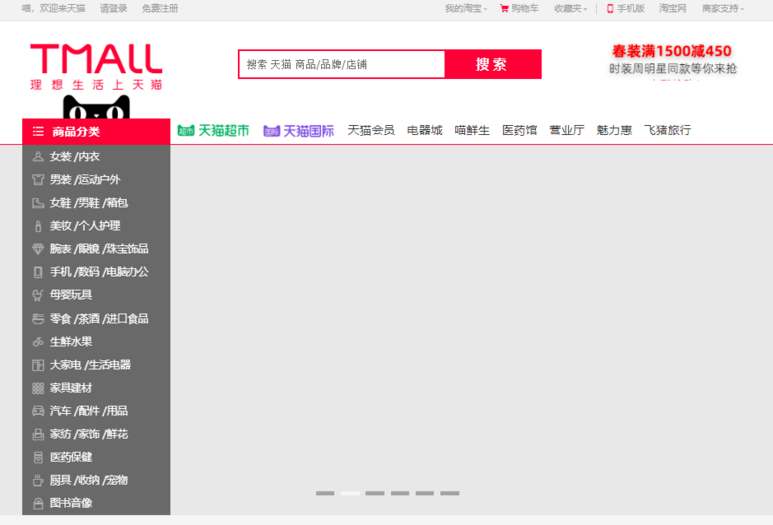
Task: Click the 天猫超市 text link
Action: click(223, 131)
